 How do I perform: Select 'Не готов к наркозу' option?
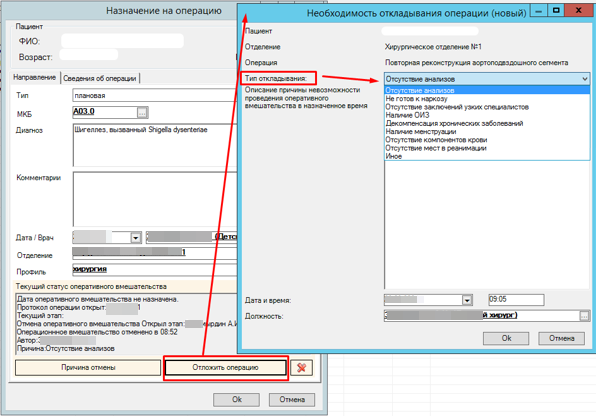(416, 98)
